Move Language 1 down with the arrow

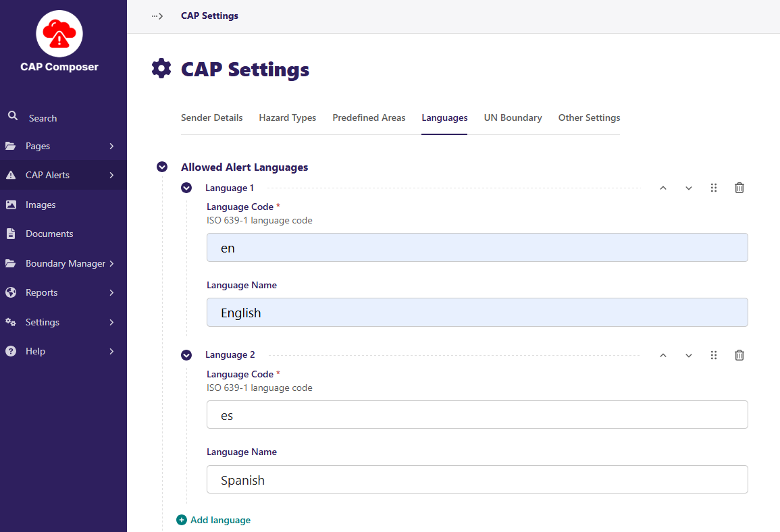click(688, 188)
